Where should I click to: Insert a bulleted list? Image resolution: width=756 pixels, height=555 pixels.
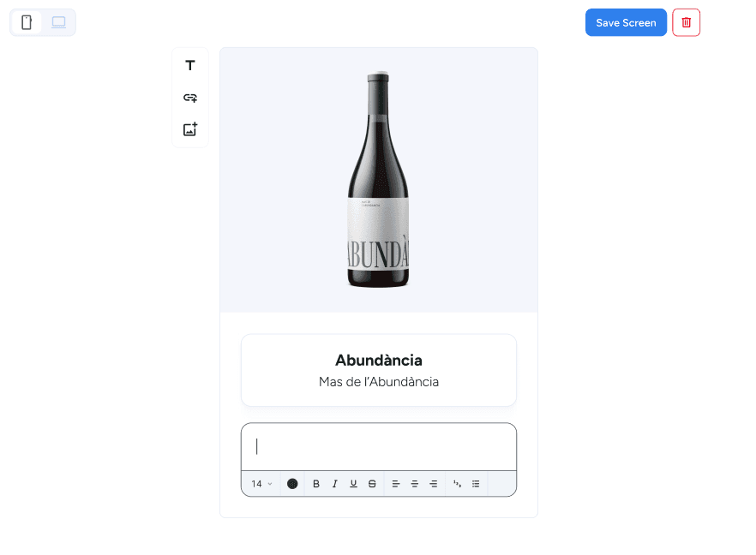[476, 484]
